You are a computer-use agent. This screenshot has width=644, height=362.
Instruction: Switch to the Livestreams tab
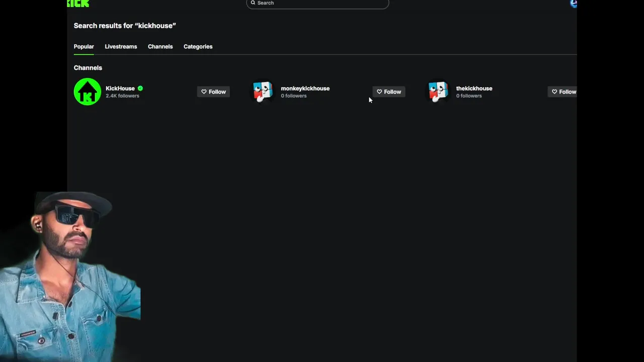121,47
